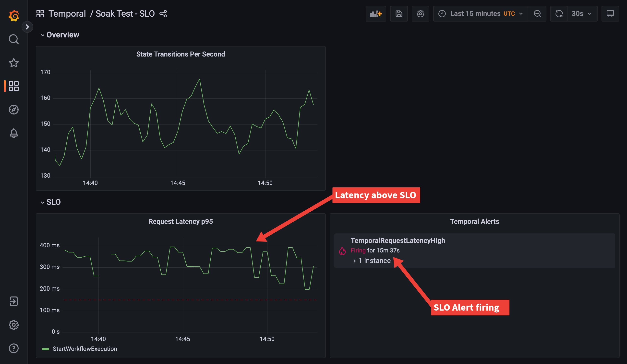Click the UTC timezone label
Image resolution: width=627 pixels, height=364 pixels.
509,14
